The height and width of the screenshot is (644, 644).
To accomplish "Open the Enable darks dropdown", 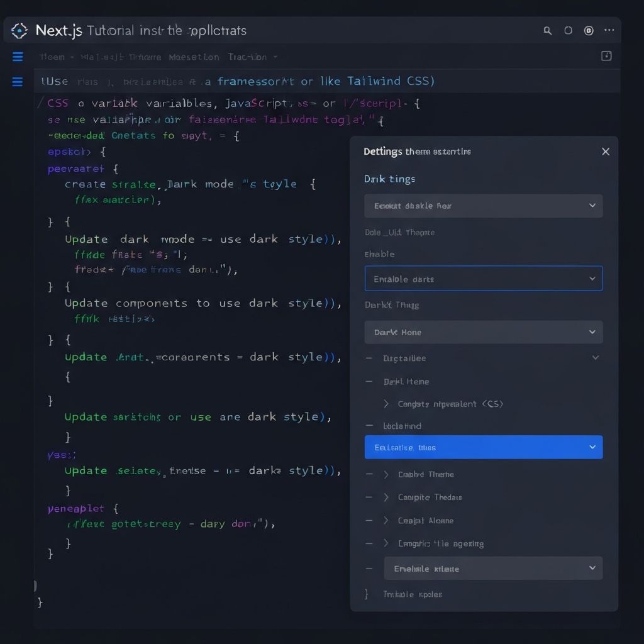I will [483, 278].
